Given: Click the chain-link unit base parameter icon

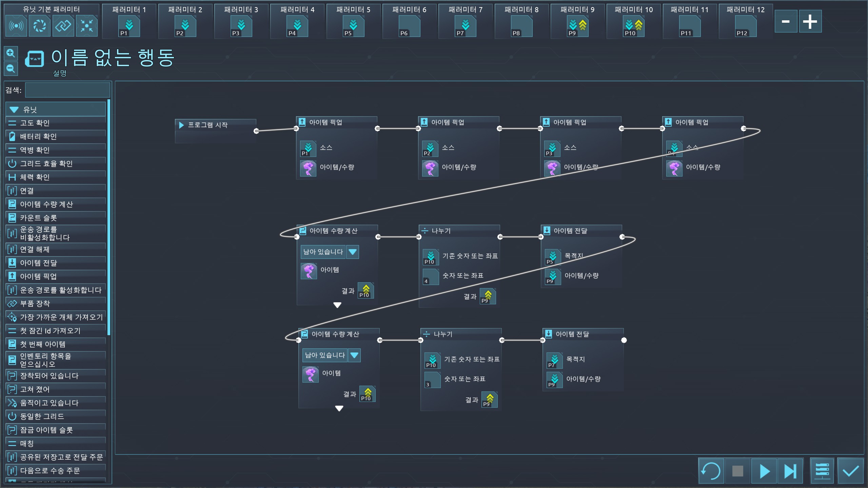Looking at the screenshot, I should pos(63,26).
